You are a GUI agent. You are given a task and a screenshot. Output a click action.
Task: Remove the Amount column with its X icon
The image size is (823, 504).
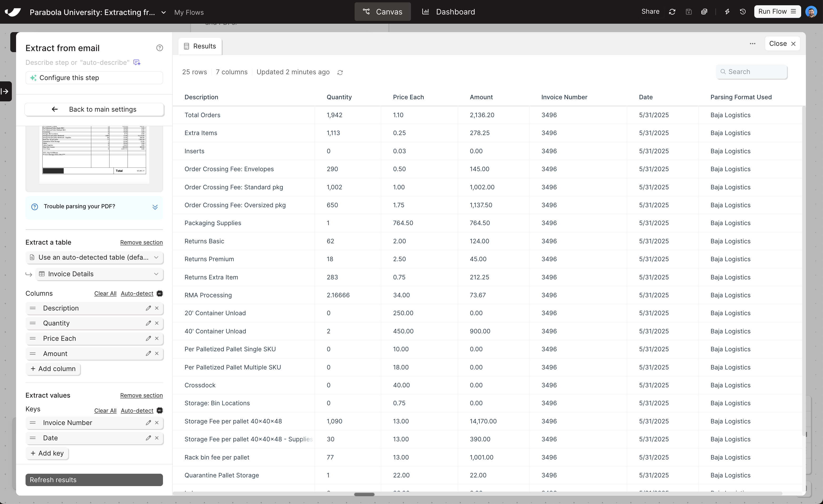(x=157, y=353)
